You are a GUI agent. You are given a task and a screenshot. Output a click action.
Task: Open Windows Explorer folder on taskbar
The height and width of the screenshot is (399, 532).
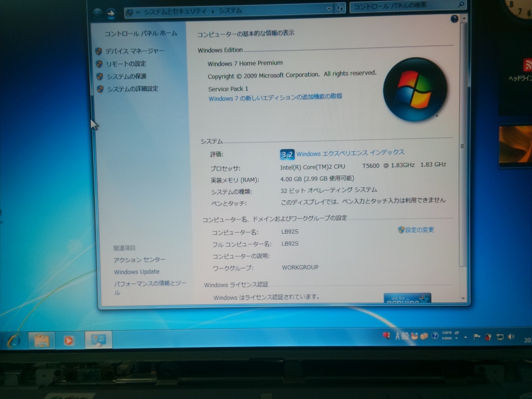click(42, 340)
